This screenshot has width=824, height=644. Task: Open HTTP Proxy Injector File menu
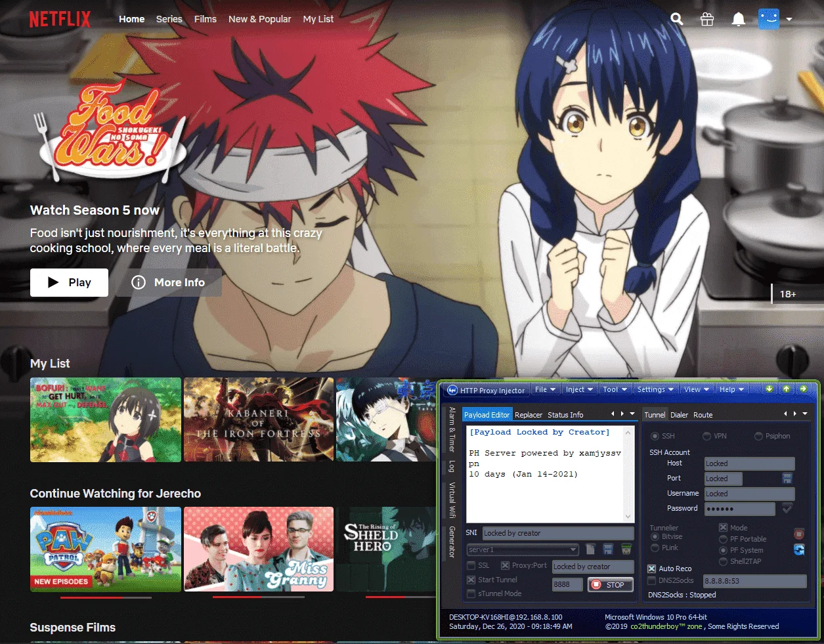545,389
